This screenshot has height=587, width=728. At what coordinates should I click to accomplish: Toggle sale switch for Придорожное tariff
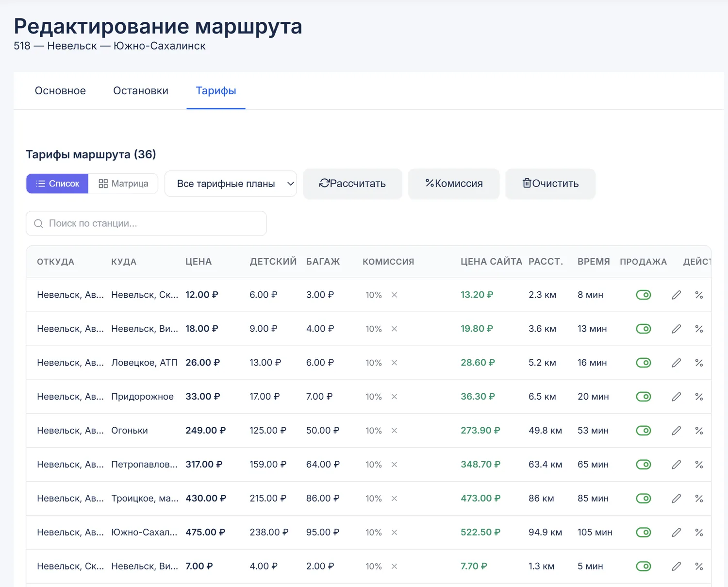[x=644, y=397]
